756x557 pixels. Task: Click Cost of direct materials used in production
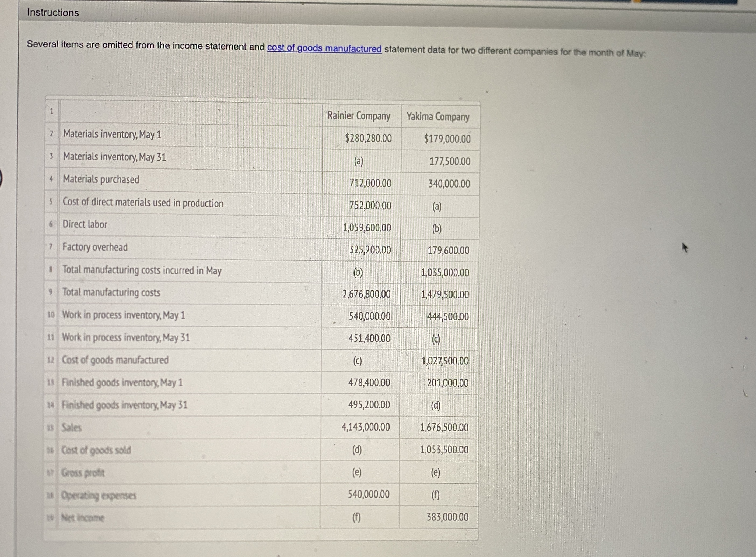click(143, 202)
